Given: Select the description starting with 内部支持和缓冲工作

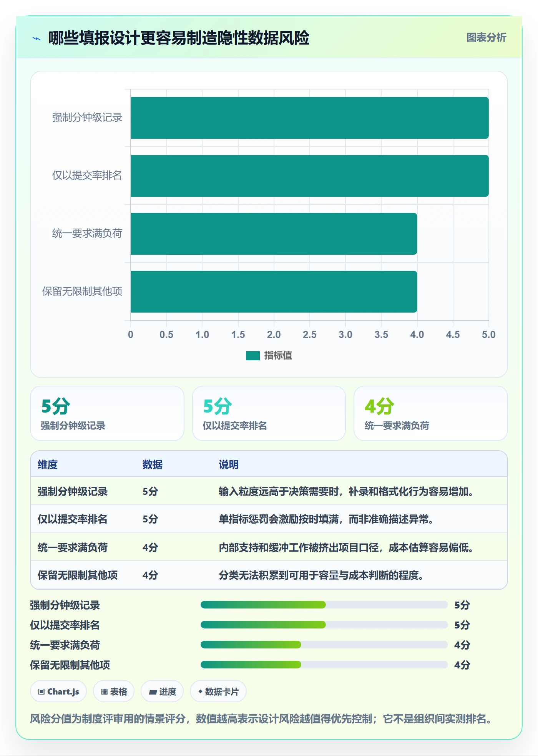Looking at the screenshot, I should point(346,547).
